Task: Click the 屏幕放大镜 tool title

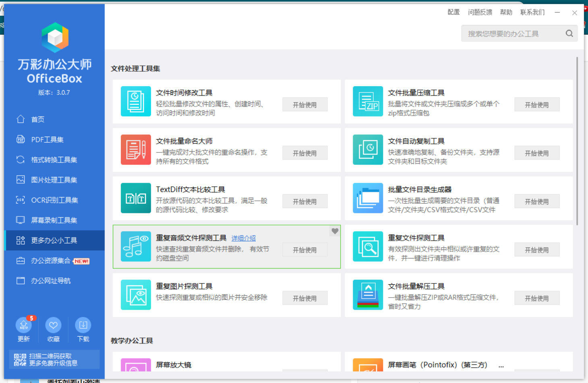Action: [174, 365]
